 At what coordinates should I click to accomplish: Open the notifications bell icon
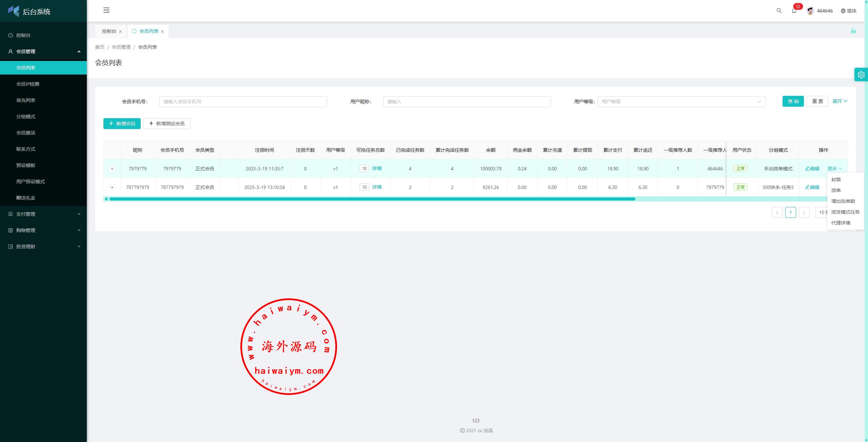pyautogui.click(x=794, y=11)
